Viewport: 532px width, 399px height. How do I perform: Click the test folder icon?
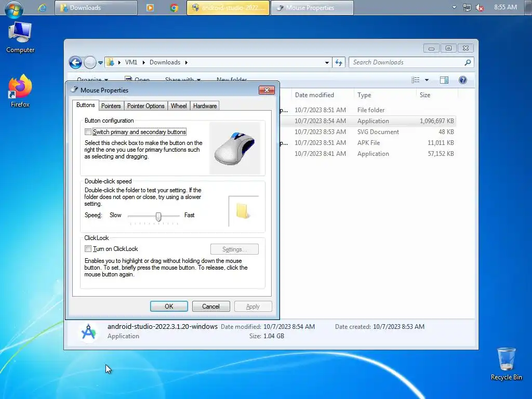[243, 211]
